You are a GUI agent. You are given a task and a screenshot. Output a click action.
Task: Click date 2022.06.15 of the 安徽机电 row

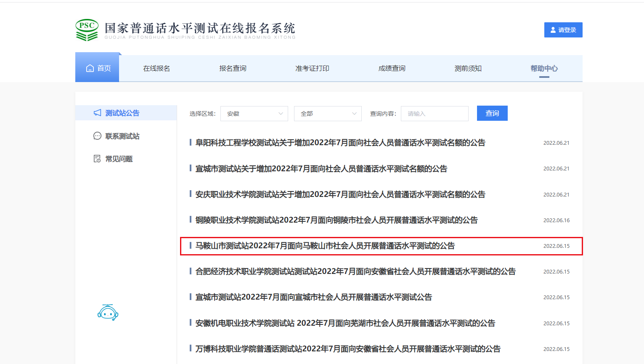pyautogui.click(x=556, y=324)
